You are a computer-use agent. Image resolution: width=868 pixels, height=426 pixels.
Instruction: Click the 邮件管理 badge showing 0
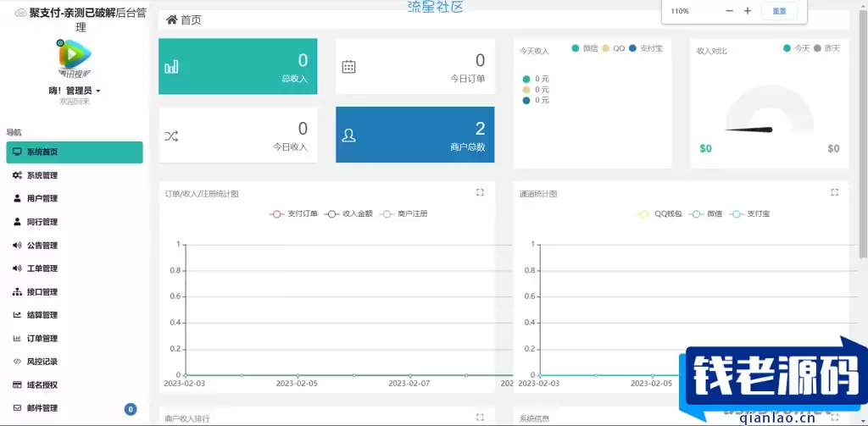pos(130,409)
